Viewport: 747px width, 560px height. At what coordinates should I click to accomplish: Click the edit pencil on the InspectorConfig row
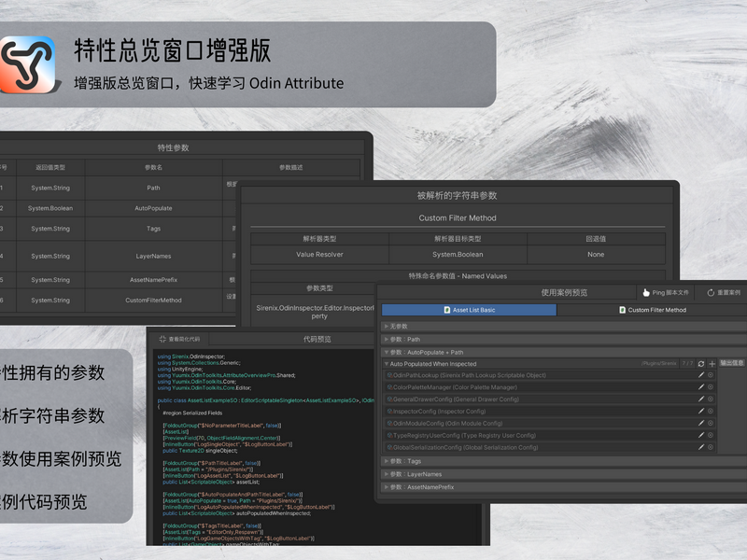[x=701, y=411]
